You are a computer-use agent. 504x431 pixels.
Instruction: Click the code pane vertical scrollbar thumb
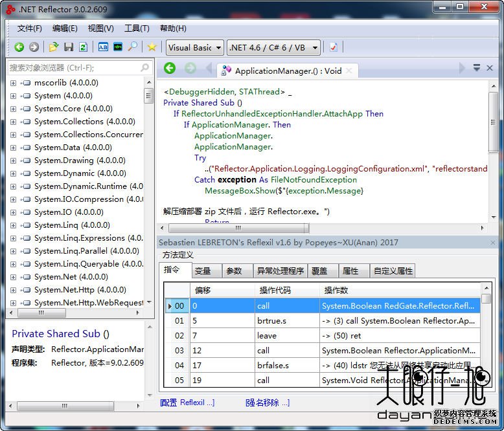pyautogui.click(x=493, y=122)
